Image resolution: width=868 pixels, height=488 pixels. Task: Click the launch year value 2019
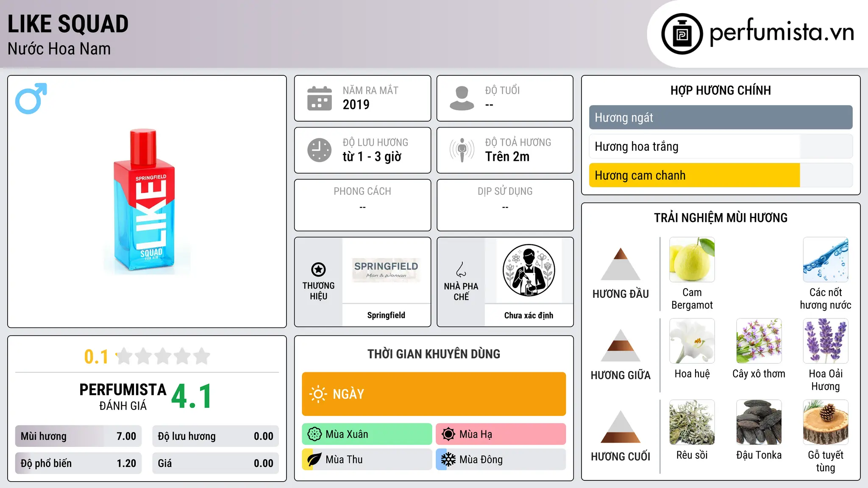click(356, 105)
